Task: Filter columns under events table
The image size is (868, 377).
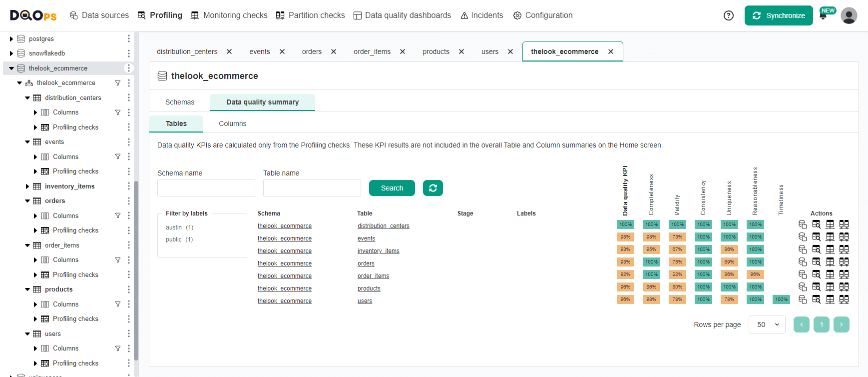Action: click(118, 156)
